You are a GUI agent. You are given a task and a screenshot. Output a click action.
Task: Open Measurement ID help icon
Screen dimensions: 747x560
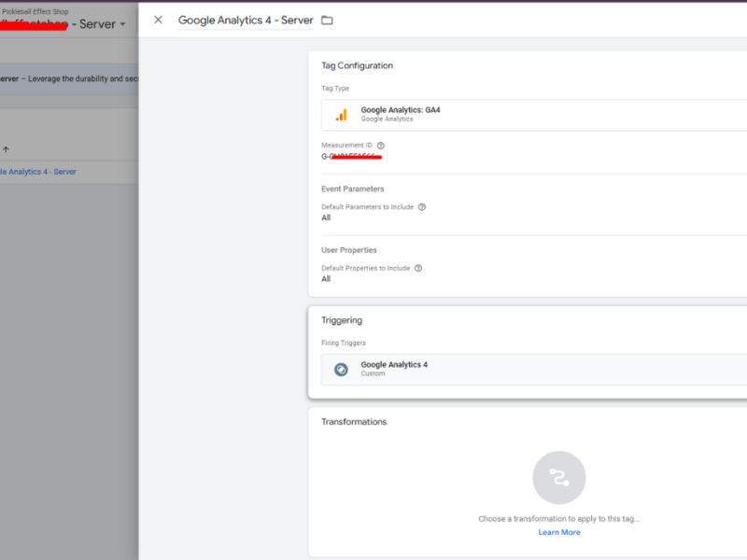click(381, 146)
